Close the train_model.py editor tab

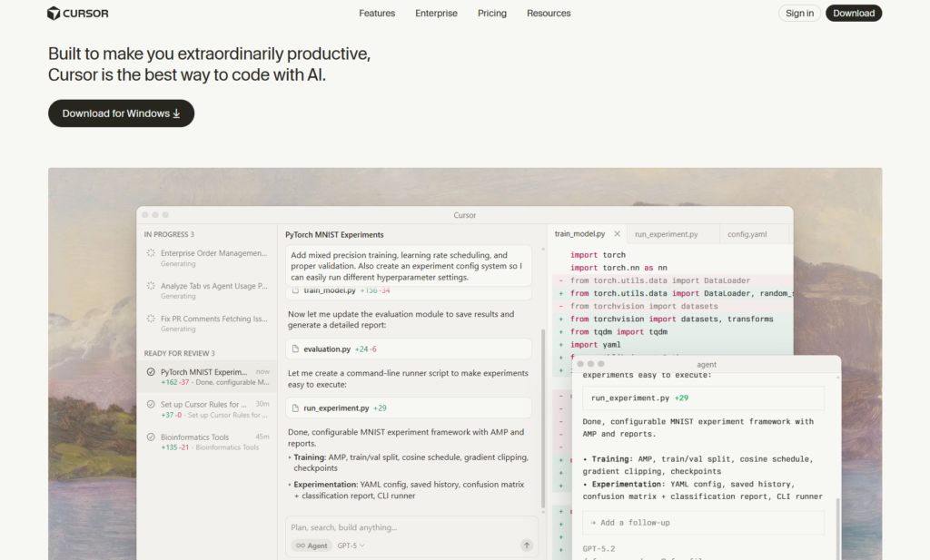pos(617,234)
